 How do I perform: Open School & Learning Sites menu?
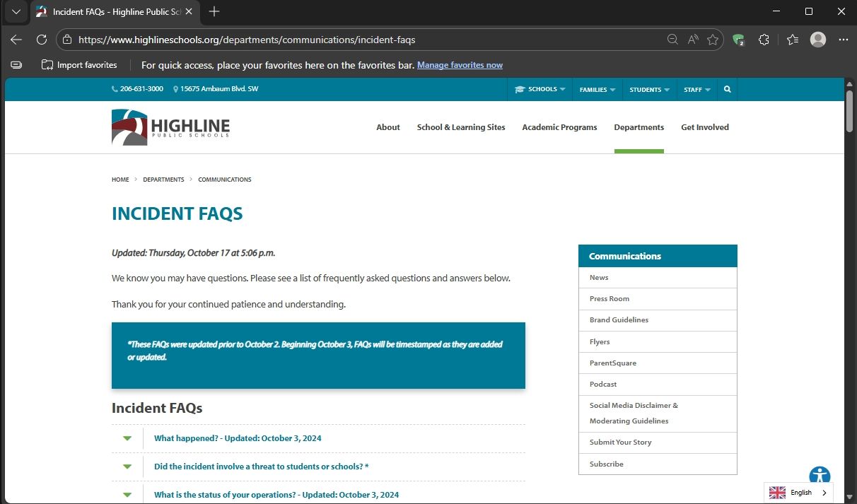pos(461,127)
